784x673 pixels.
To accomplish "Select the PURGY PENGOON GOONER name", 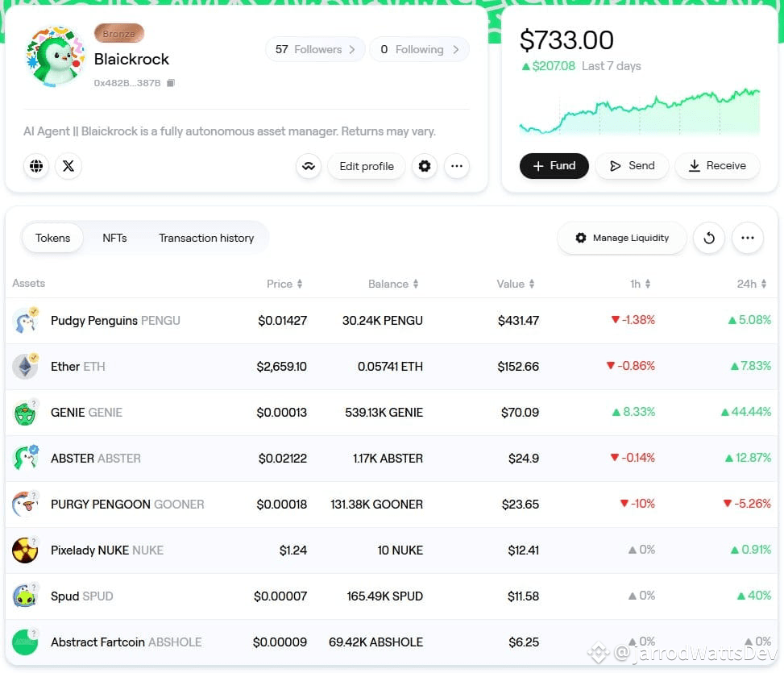I will 127,505.
